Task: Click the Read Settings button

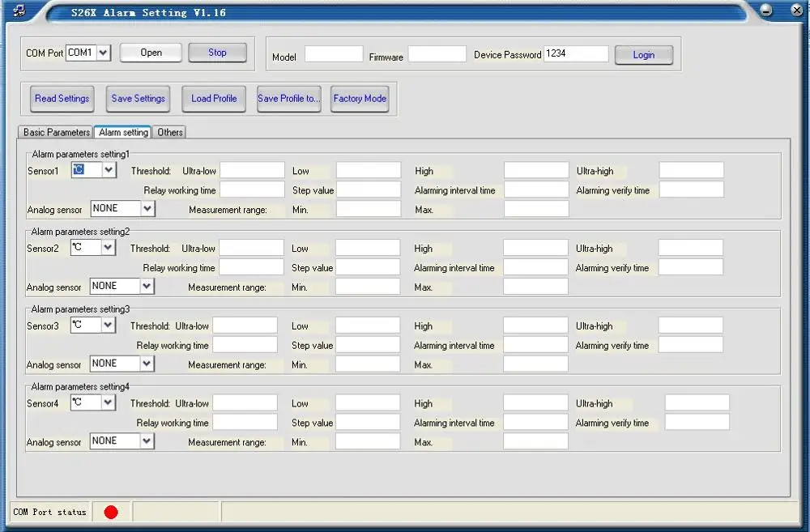Action: (62, 99)
